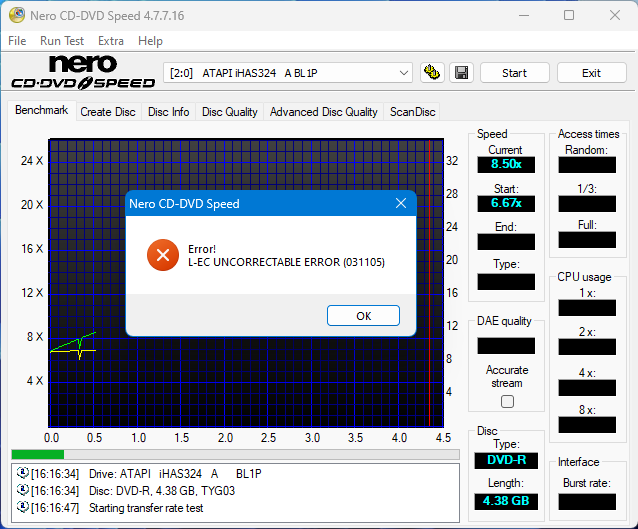Click the log line 'Starting transfer rate test'
This screenshot has height=529, width=638.
coord(146,508)
